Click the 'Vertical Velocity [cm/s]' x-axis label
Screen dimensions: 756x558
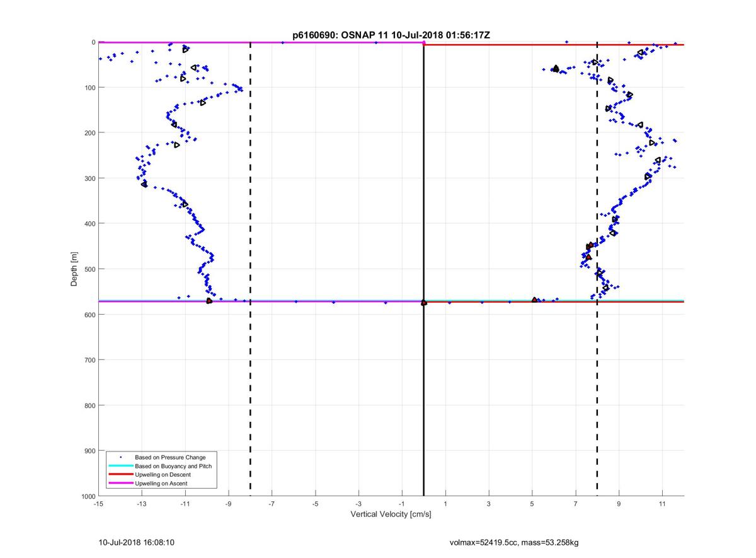pos(391,514)
